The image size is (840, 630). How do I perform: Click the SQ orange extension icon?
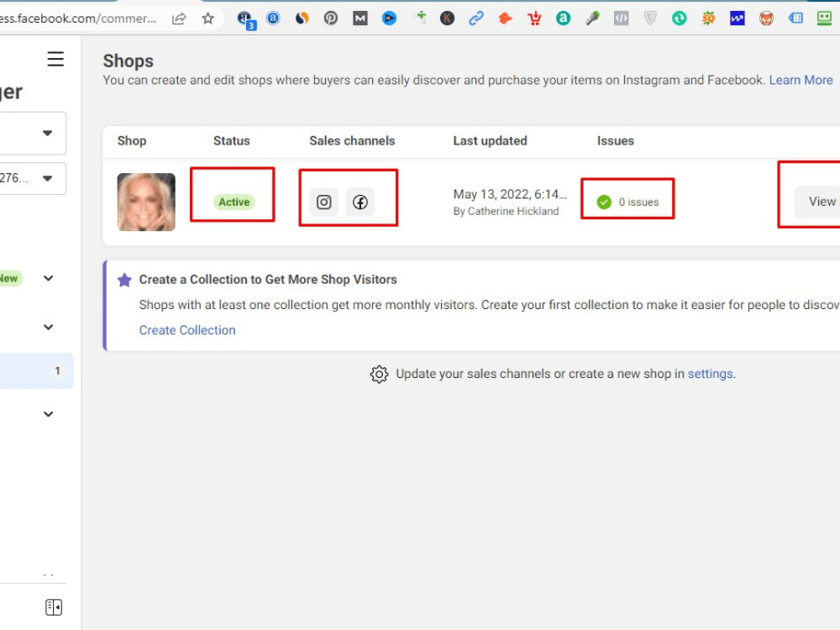(708, 18)
